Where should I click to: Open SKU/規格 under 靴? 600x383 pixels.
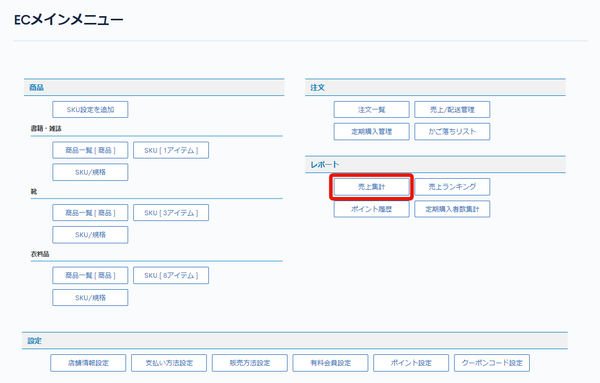(x=90, y=235)
